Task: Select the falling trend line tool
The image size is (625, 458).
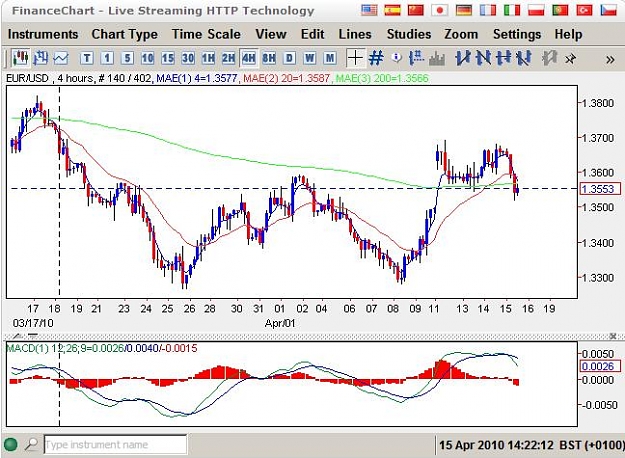Action: click(x=483, y=58)
